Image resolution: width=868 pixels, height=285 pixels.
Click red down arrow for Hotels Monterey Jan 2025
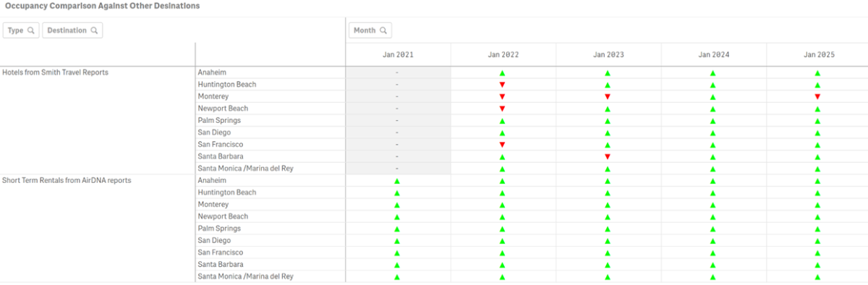tap(817, 97)
